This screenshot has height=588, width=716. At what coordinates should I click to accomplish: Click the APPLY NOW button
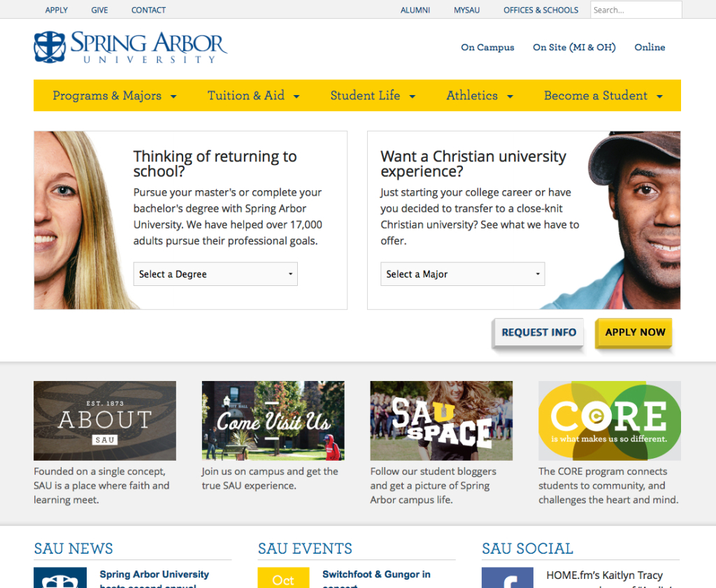(633, 333)
